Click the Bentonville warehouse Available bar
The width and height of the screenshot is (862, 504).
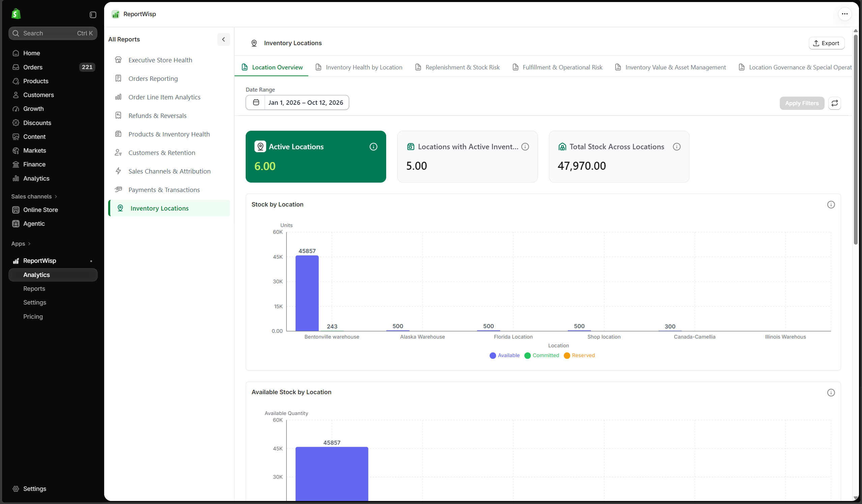click(307, 293)
